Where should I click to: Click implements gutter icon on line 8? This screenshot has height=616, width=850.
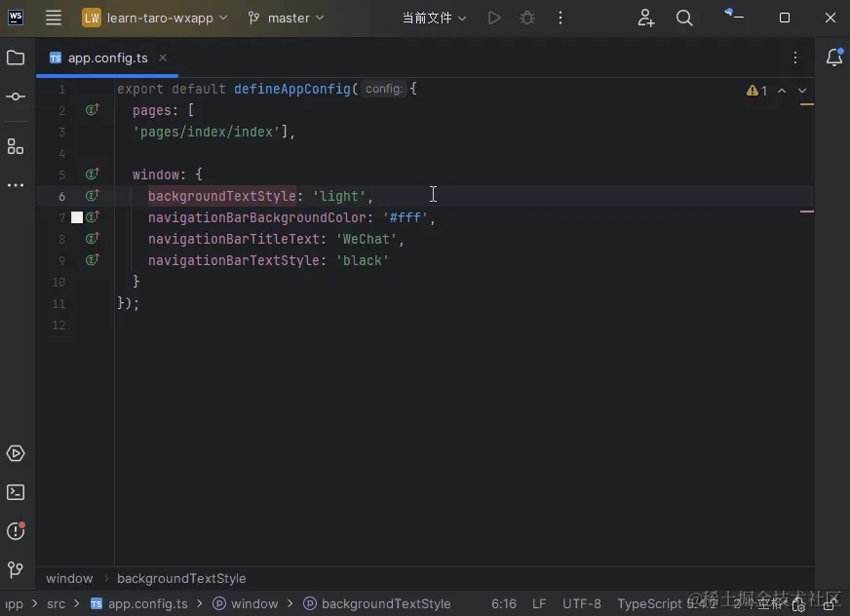(93, 238)
